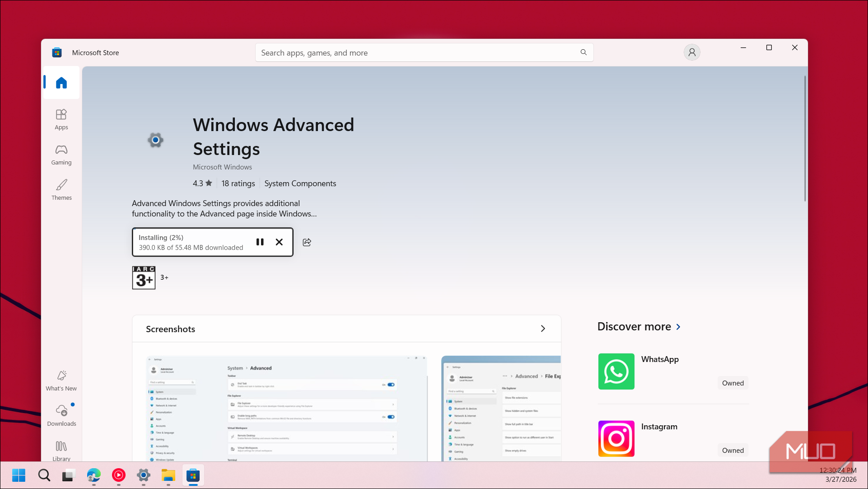Open the Themes section

[x=61, y=190]
